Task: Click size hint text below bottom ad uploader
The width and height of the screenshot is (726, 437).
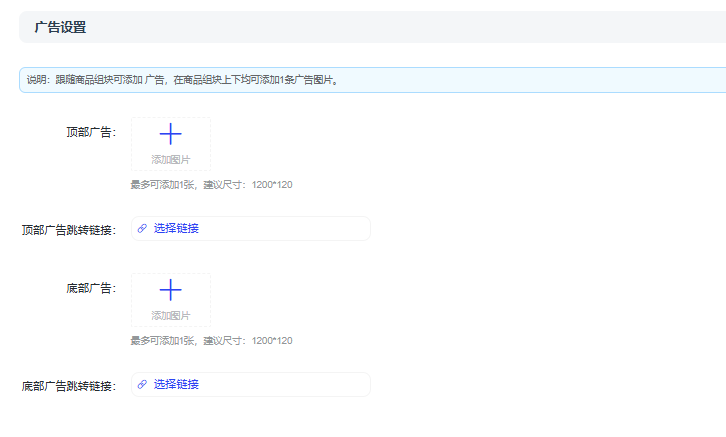Action: [211, 341]
